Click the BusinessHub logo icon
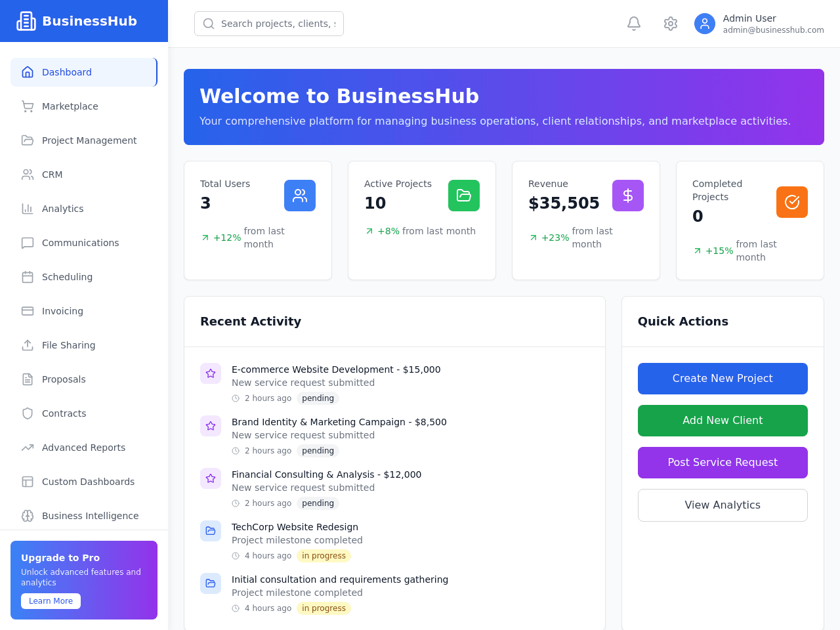840x630 pixels. click(x=26, y=21)
